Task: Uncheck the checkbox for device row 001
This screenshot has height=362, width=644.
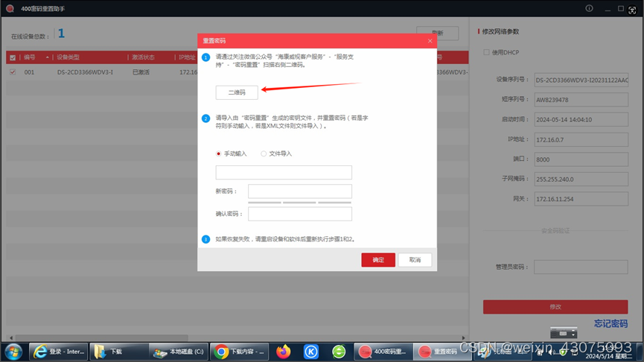Action: tap(13, 72)
